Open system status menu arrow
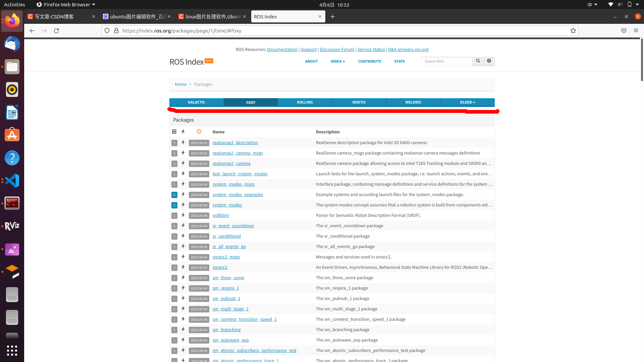The width and height of the screenshot is (644, 362). click(637, 5)
